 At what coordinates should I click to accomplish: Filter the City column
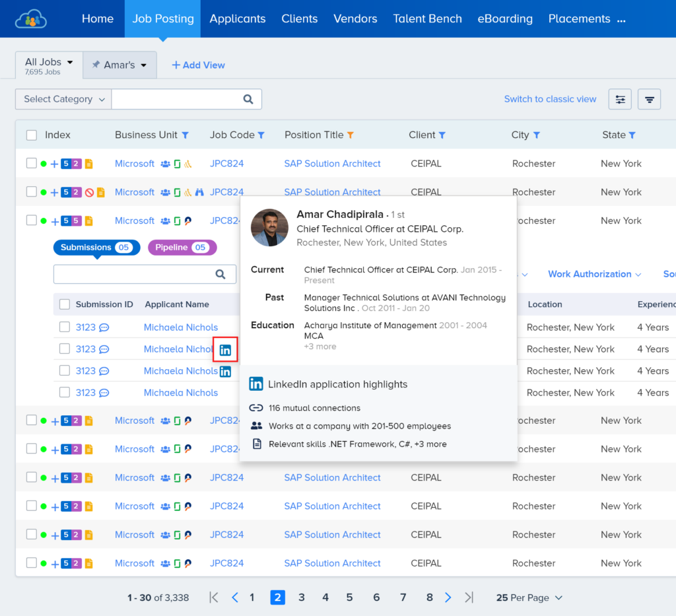coord(537,135)
